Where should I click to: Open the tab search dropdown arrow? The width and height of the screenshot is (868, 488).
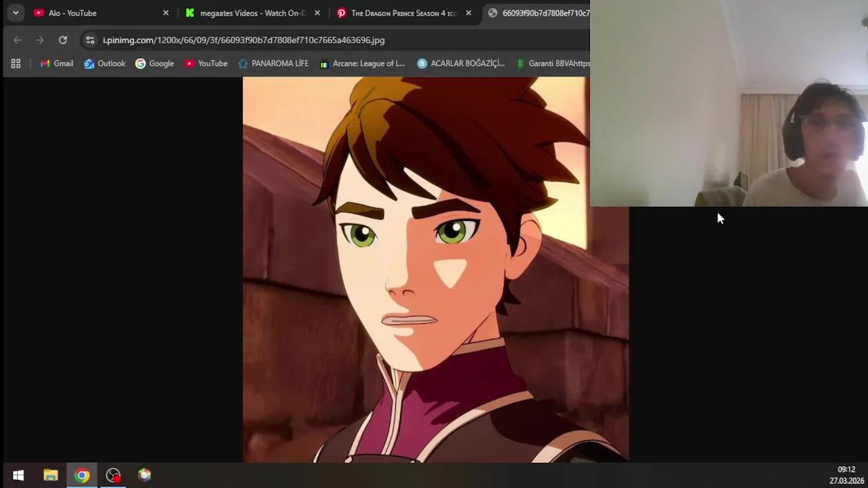click(15, 13)
